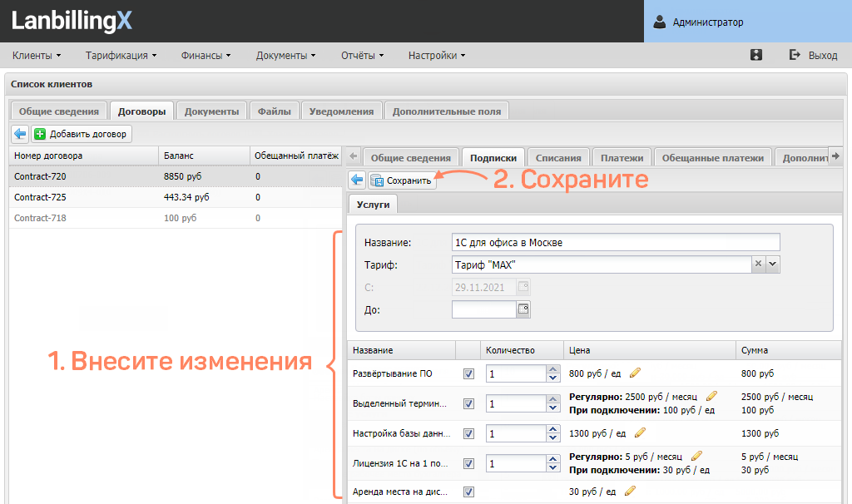Image resolution: width=852 pixels, height=504 pixels.
Task: Open the Обещанные платежи subtab
Action: point(712,157)
